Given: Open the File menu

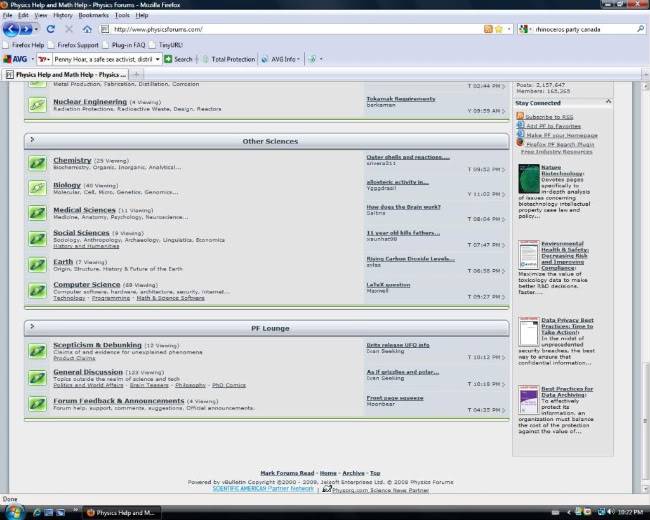Looking at the screenshot, I should click(x=7, y=15).
